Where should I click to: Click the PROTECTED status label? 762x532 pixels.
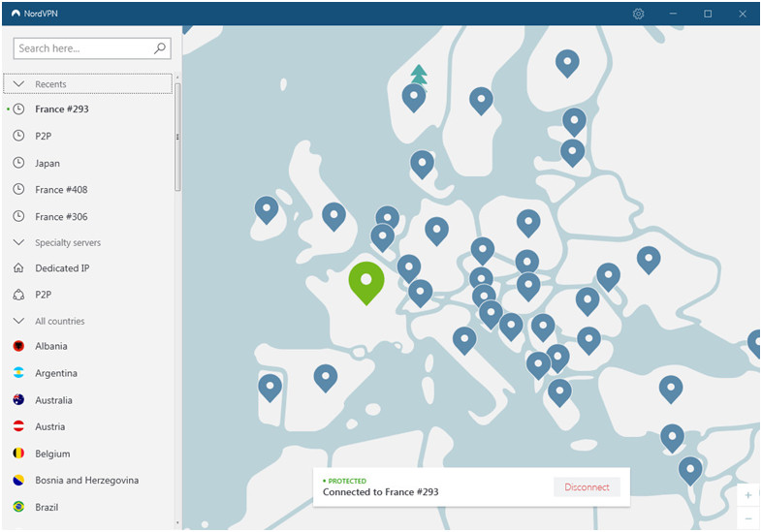click(347, 481)
